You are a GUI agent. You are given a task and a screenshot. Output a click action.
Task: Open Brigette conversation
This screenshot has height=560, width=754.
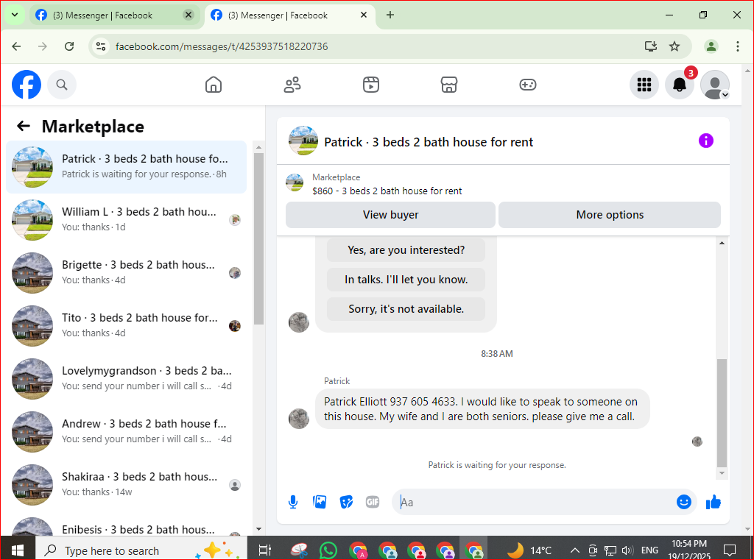(127, 272)
